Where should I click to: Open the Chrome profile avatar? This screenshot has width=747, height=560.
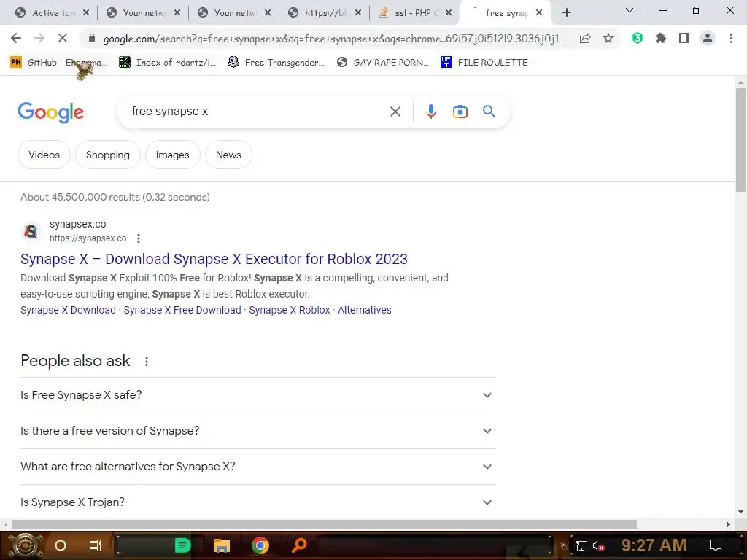click(708, 38)
